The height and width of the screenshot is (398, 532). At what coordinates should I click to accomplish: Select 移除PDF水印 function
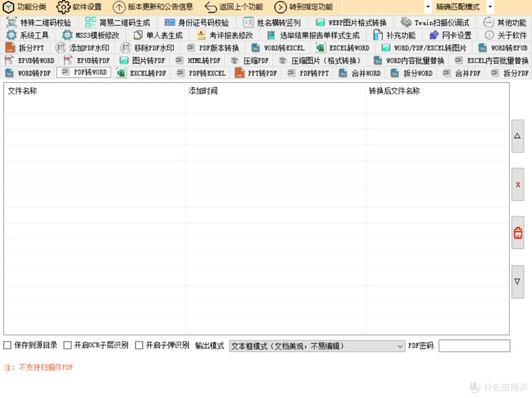pos(148,48)
